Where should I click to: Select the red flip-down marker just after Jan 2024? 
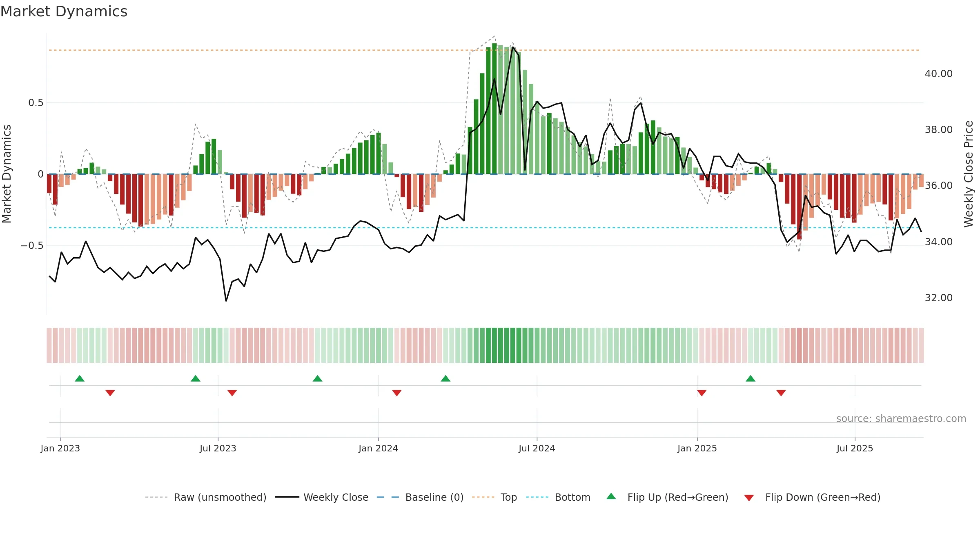click(397, 393)
